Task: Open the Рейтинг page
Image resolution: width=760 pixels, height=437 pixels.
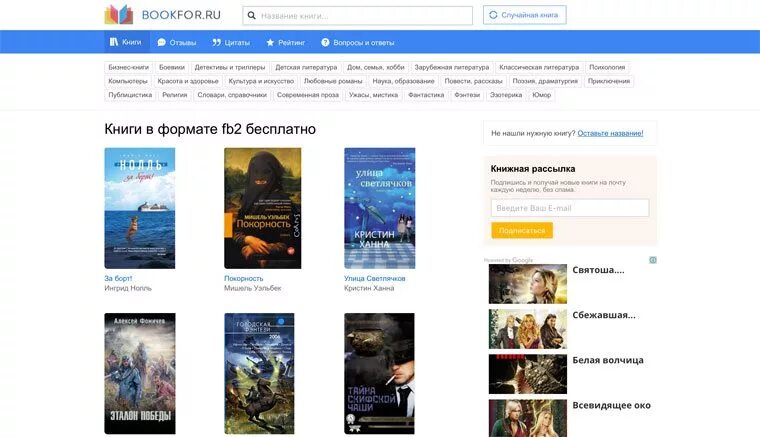Action: point(285,43)
